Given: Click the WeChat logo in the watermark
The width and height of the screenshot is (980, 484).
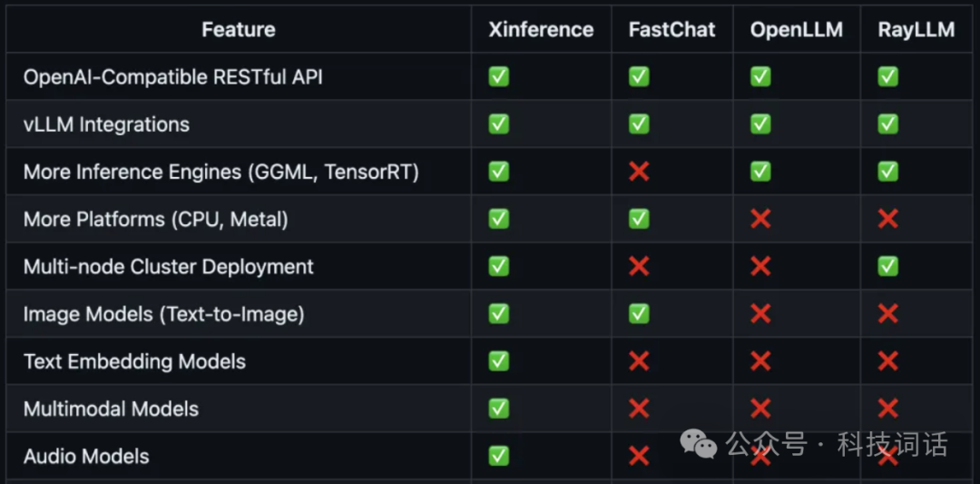Looking at the screenshot, I should point(699,444).
